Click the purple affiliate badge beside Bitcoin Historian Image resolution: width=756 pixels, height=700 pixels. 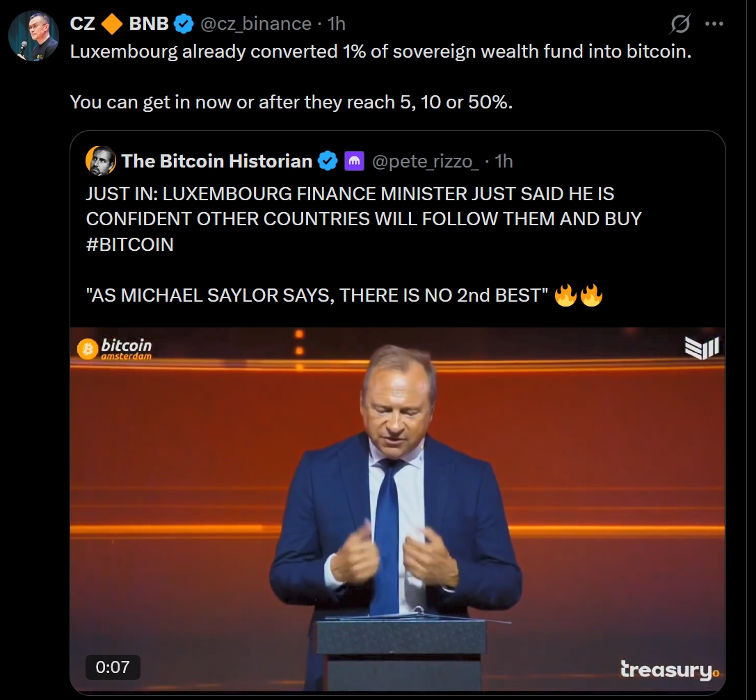[354, 161]
